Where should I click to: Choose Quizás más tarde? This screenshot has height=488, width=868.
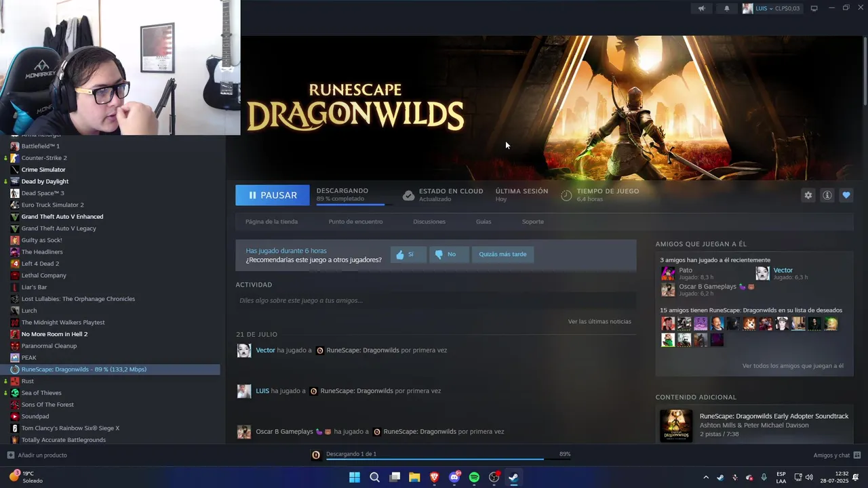[502, 254]
